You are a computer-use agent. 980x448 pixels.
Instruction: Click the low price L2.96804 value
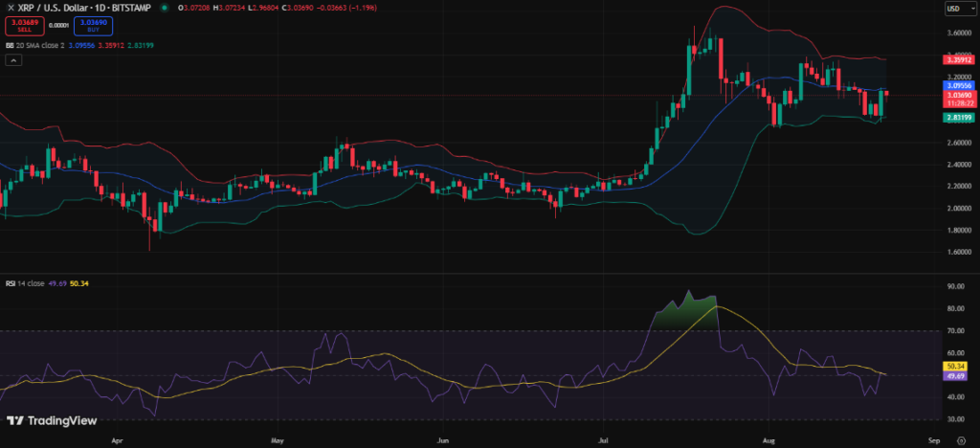pyautogui.click(x=263, y=8)
